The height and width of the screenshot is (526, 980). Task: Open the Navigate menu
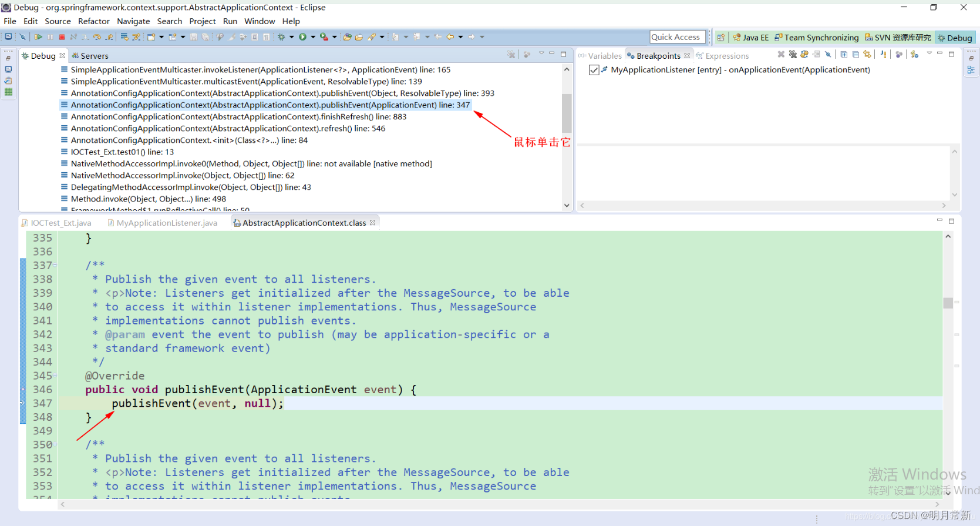coord(133,21)
